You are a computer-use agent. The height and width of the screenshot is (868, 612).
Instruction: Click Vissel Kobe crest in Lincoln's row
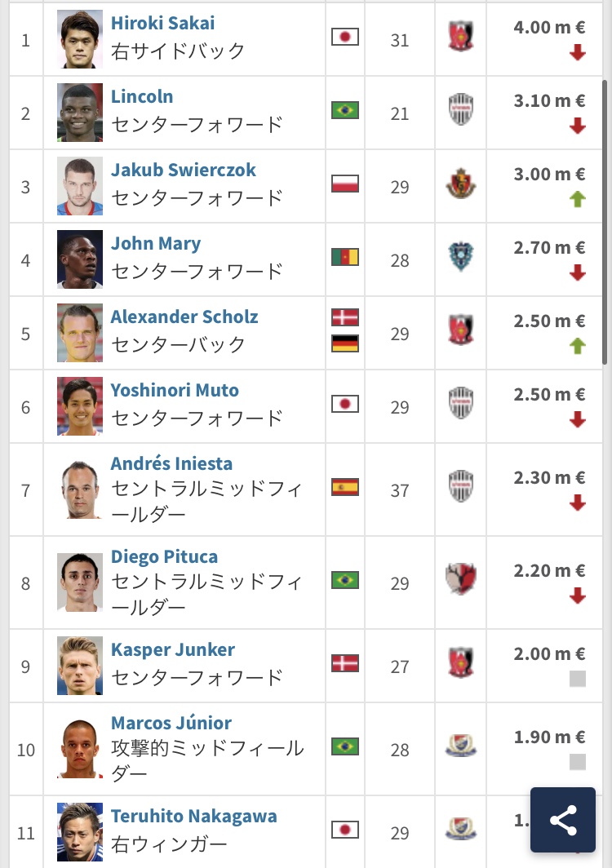[461, 109]
